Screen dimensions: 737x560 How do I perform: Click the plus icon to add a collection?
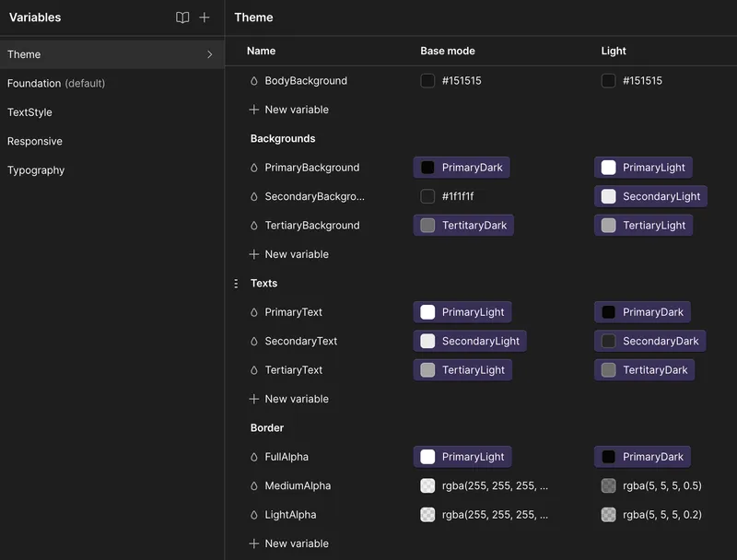coord(205,17)
